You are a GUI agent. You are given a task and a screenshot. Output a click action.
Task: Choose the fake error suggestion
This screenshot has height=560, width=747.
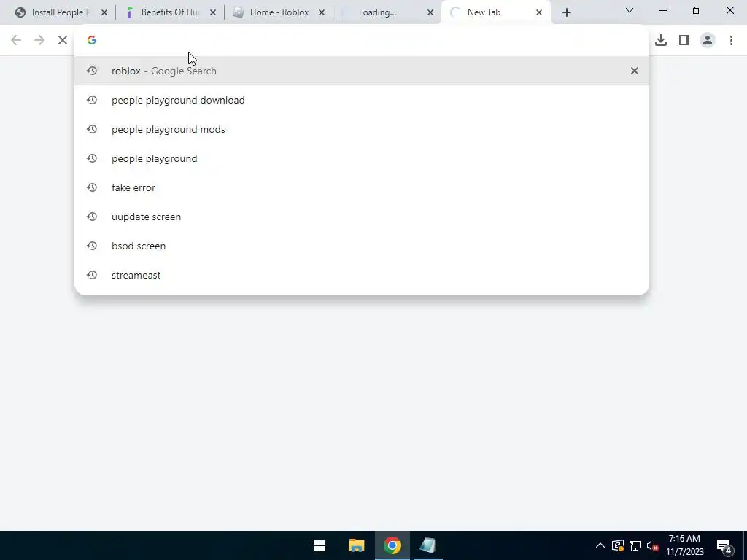(362, 187)
